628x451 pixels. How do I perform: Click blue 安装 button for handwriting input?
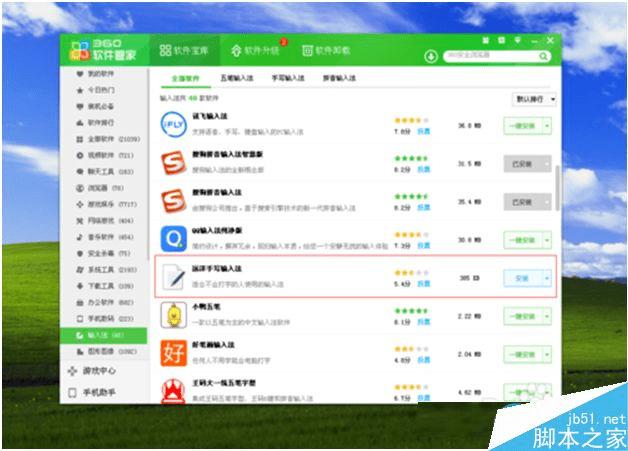(x=523, y=278)
